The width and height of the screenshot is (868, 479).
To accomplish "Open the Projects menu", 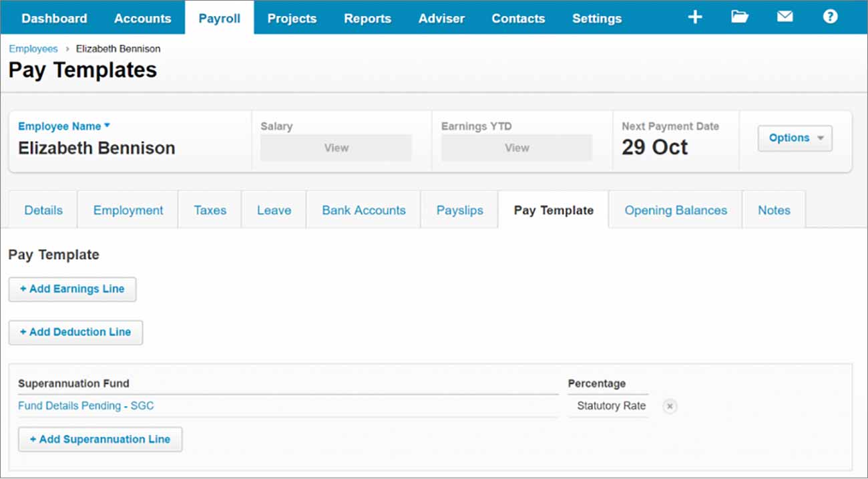I will (292, 18).
